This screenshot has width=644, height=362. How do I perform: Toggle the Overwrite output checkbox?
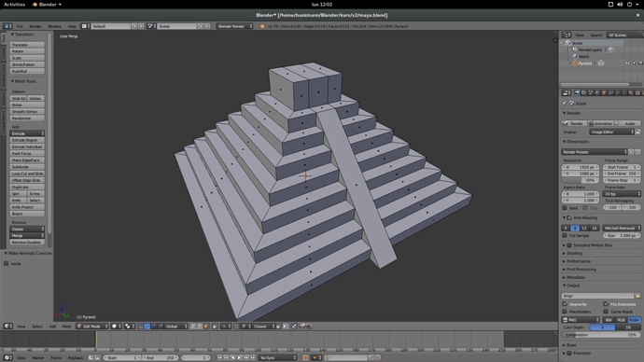coord(565,304)
